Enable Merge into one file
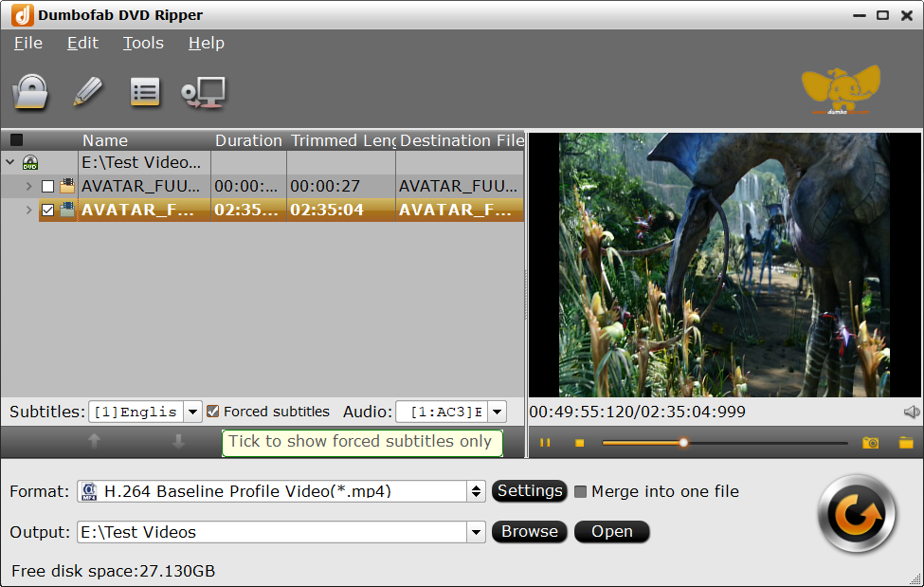Screen dimensions: 924x587 point(580,491)
